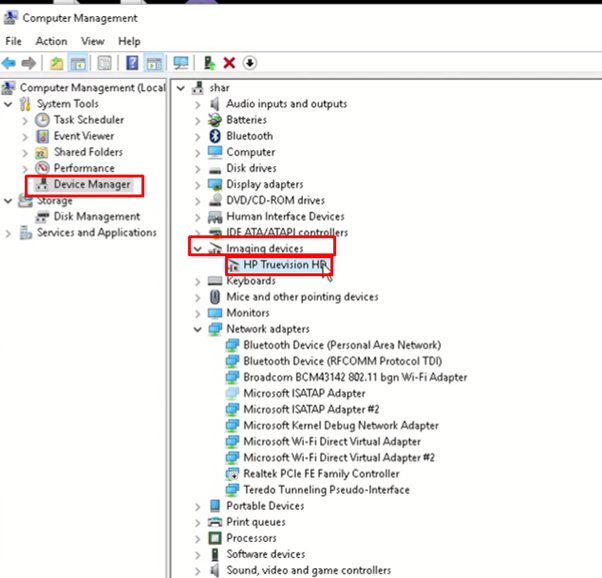
Task: Select Microsoft ISATAP Adapter #2
Action: [x=311, y=409]
